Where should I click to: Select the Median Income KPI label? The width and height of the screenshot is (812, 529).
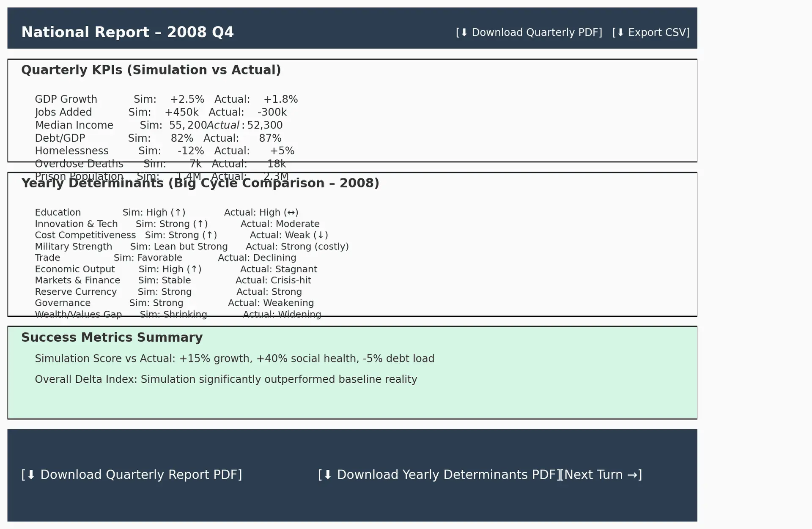(74, 125)
